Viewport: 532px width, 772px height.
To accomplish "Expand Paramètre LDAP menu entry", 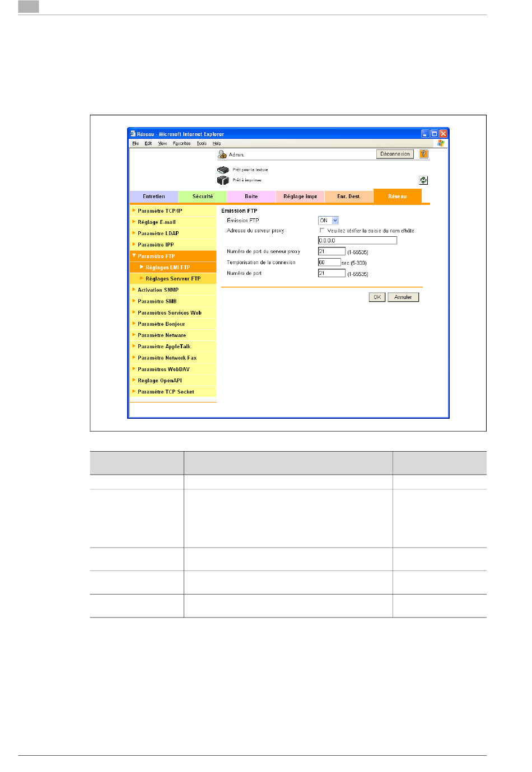I will [173, 233].
